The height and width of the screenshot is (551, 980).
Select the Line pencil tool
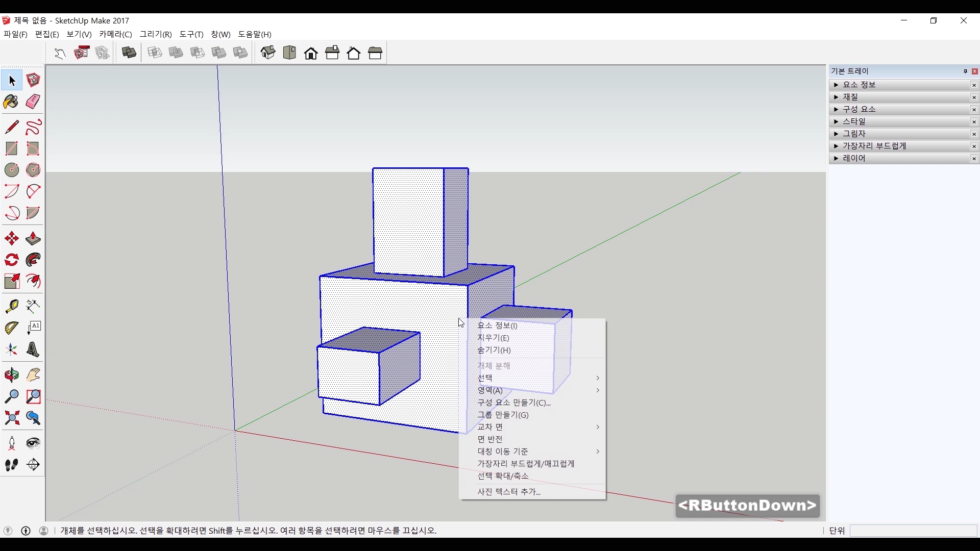click(x=11, y=127)
